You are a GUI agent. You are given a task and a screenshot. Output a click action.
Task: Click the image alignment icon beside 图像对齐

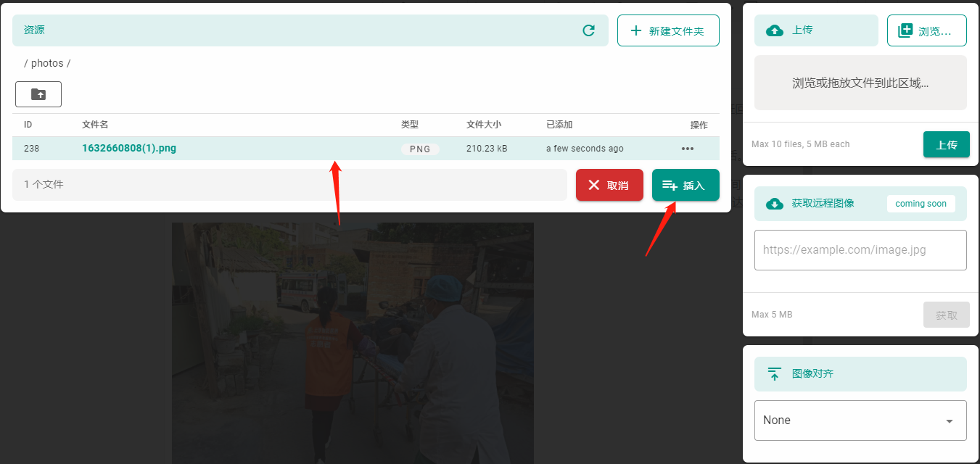click(775, 374)
